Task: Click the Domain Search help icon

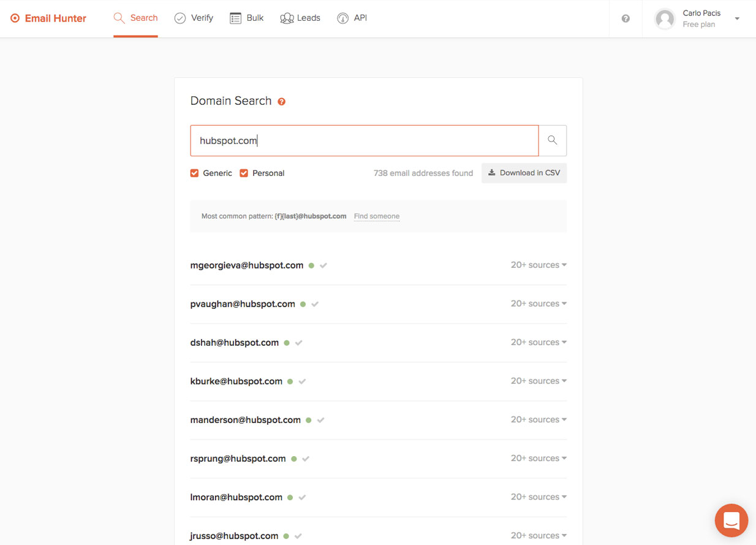Action: coord(282,102)
